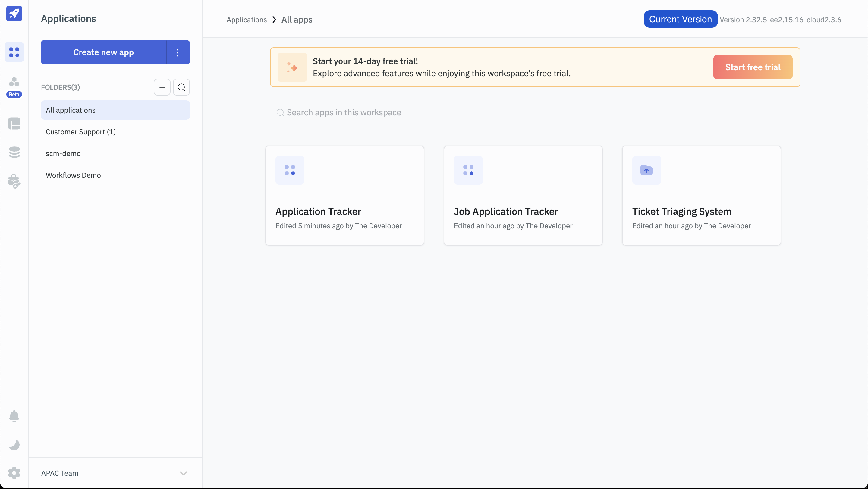Select the Workflows Demo folder
The image size is (868, 489).
click(73, 175)
